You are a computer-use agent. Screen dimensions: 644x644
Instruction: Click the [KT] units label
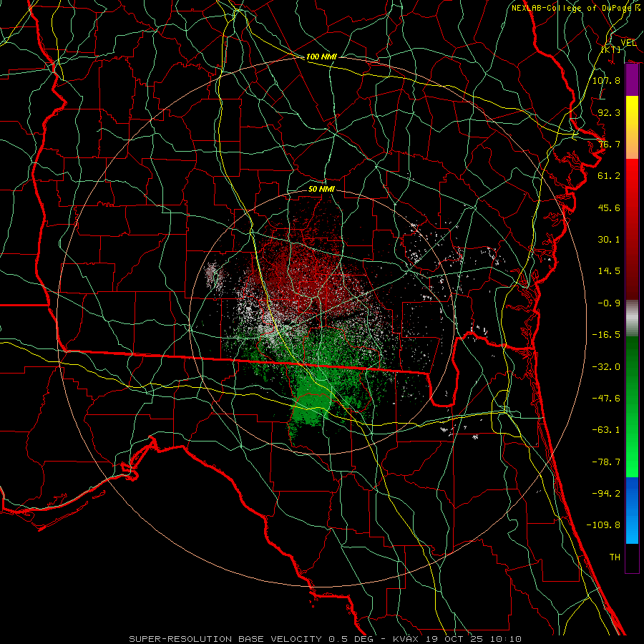(611, 49)
